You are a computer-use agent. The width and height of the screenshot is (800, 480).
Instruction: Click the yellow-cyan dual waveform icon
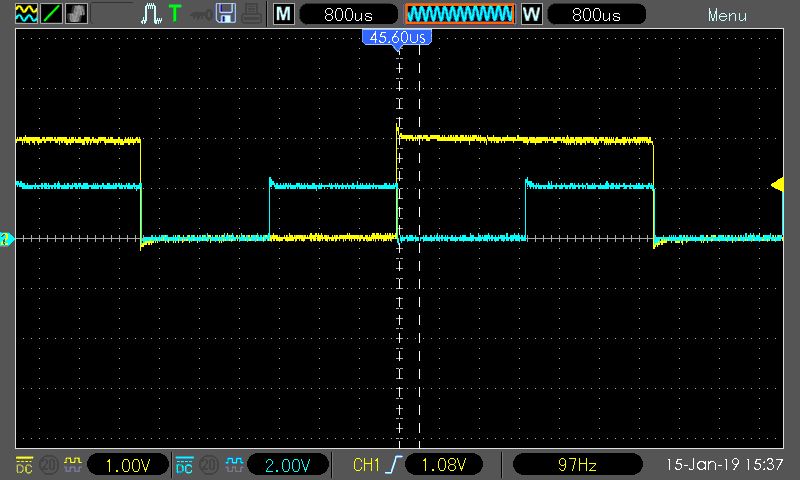coord(26,15)
